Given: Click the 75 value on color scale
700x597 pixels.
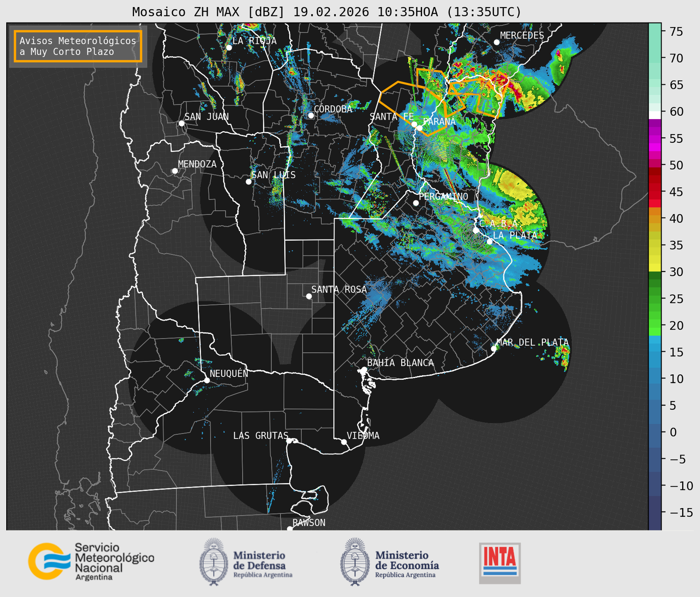Looking at the screenshot, I should pyautogui.click(x=676, y=32).
